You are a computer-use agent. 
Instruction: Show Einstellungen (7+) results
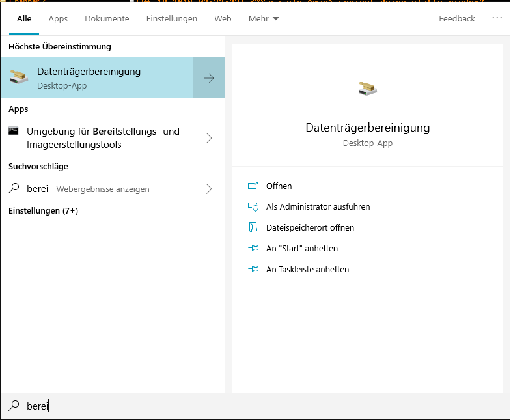click(x=44, y=211)
